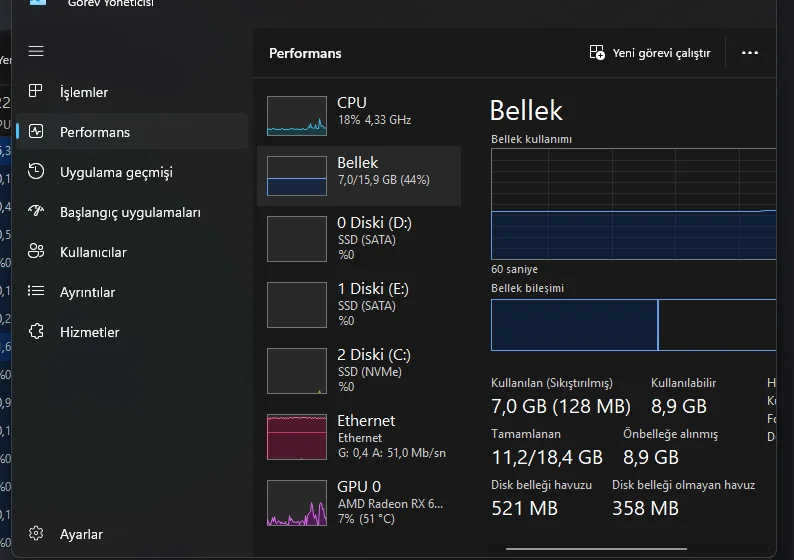This screenshot has height=560, width=794.
Task: Open the GPU 0 Radeon graph
Action: click(x=297, y=502)
